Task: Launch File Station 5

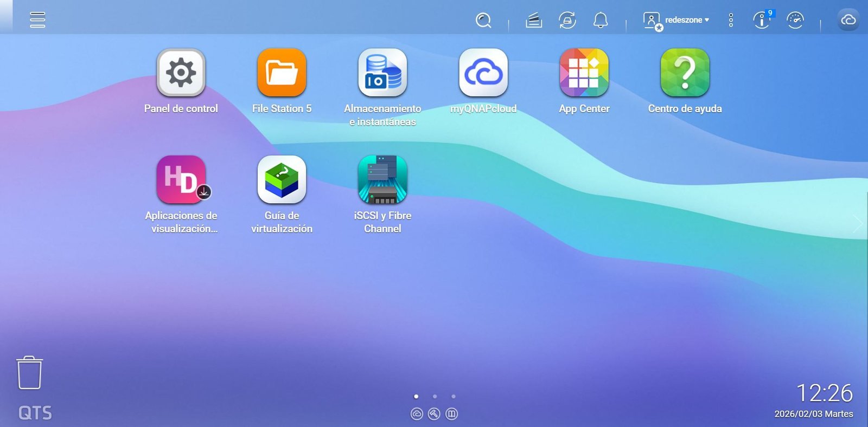Action: click(282, 73)
